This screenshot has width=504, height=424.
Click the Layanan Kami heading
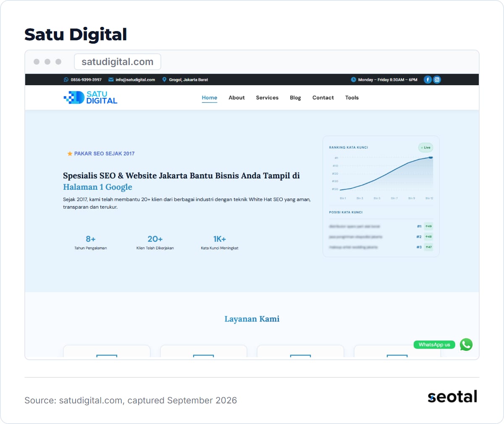(252, 319)
